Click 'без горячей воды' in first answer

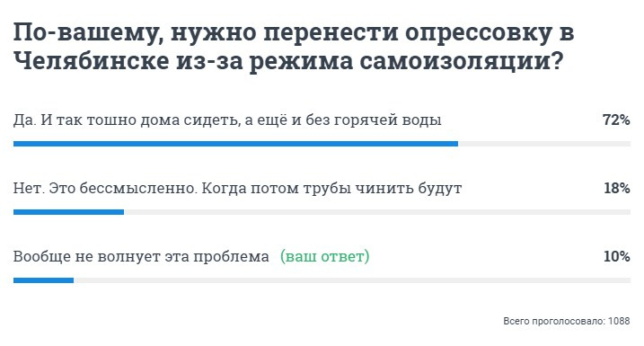pos(374,120)
